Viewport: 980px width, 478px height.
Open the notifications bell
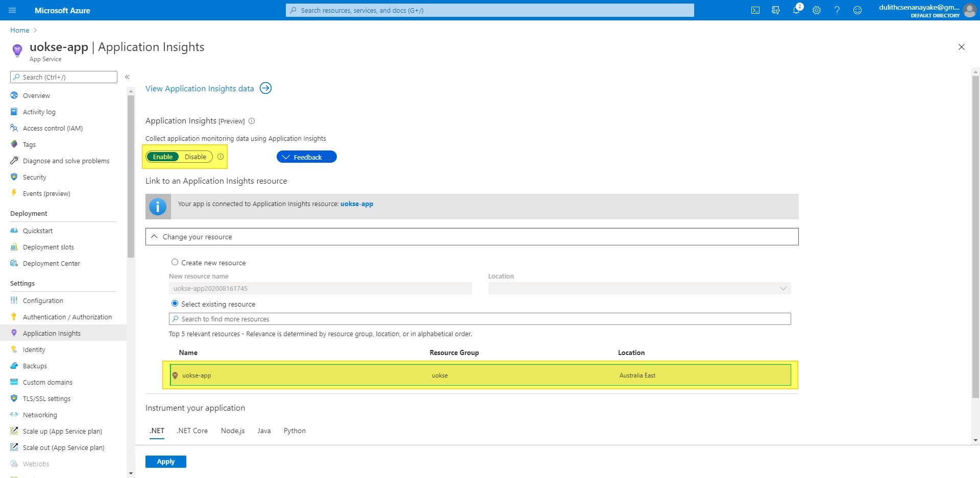click(x=796, y=10)
